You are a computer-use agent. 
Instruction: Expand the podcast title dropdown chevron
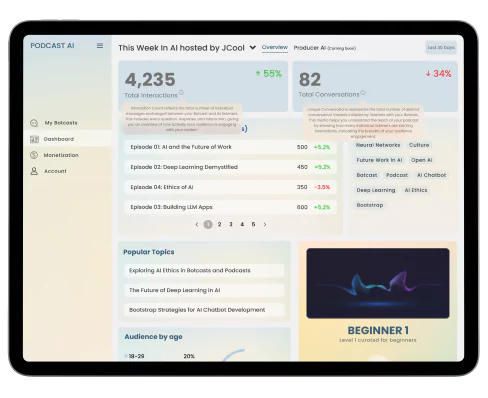click(253, 48)
